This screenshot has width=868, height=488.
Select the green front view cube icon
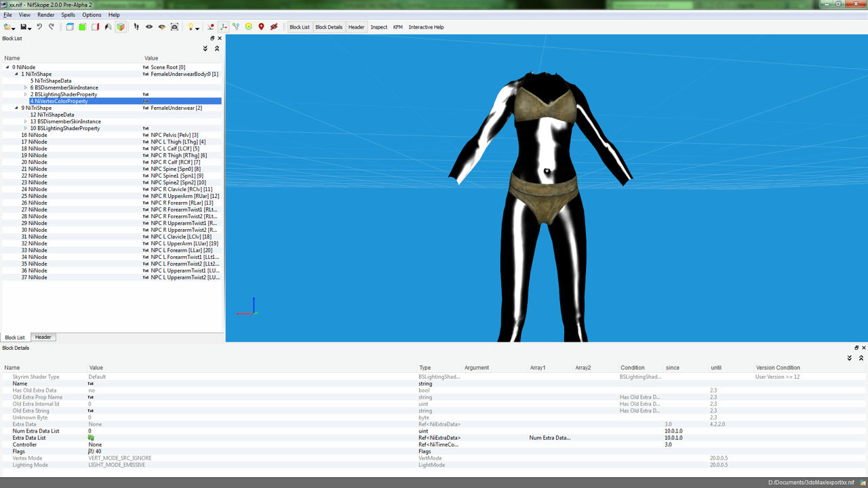click(83, 27)
